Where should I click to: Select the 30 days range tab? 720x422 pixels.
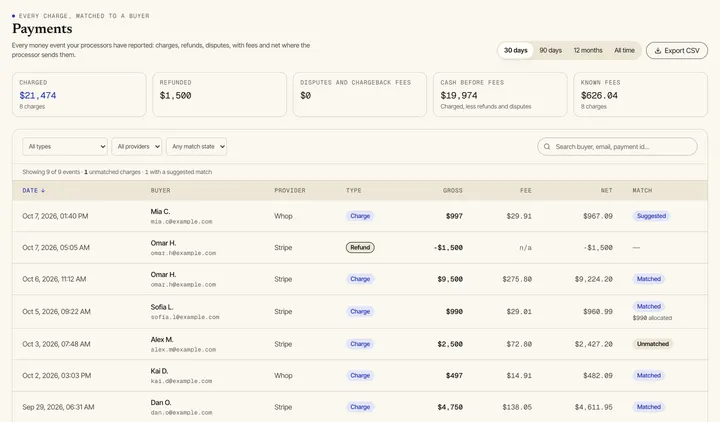coord(516,51)
